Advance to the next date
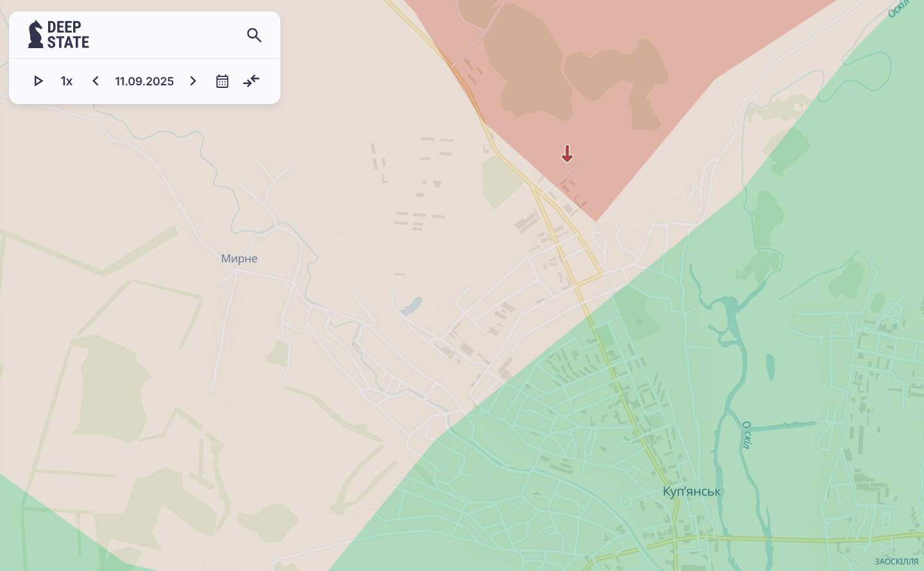 pyautogui.click(x=193, y=81)
